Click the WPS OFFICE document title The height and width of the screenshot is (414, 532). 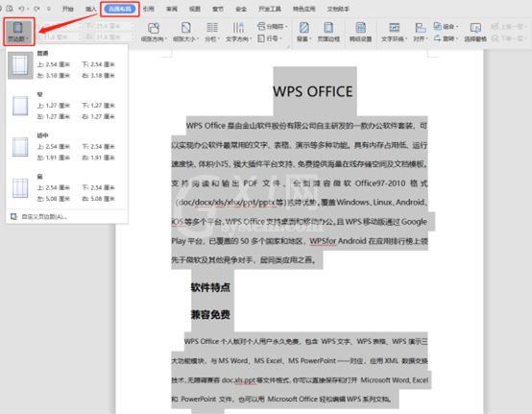tap(312, 91)
